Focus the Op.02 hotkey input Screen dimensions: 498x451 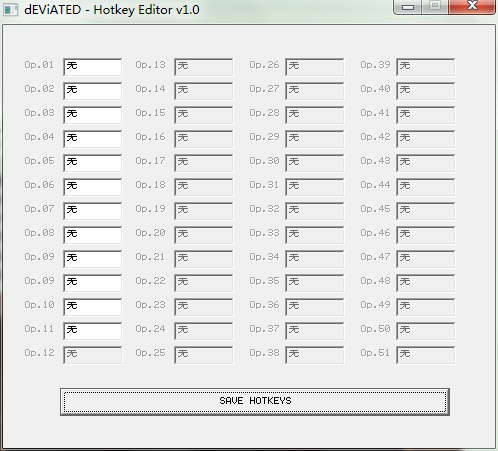click(93, 91)
